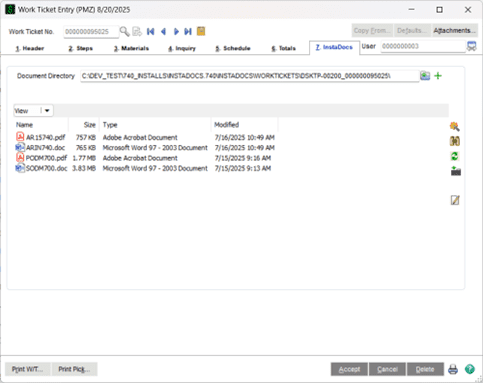Click the 757 KB size value
Viewport: 483px width, 383px height.
click(x=86, y=137)
